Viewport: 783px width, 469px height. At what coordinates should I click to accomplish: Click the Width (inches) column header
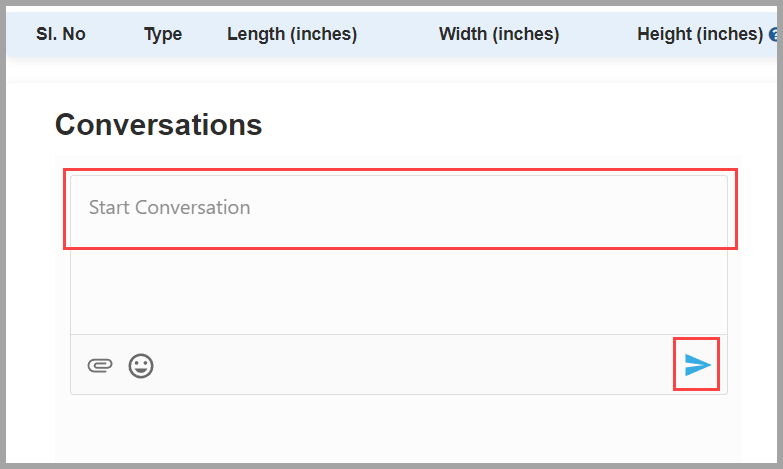click(499, 34)
